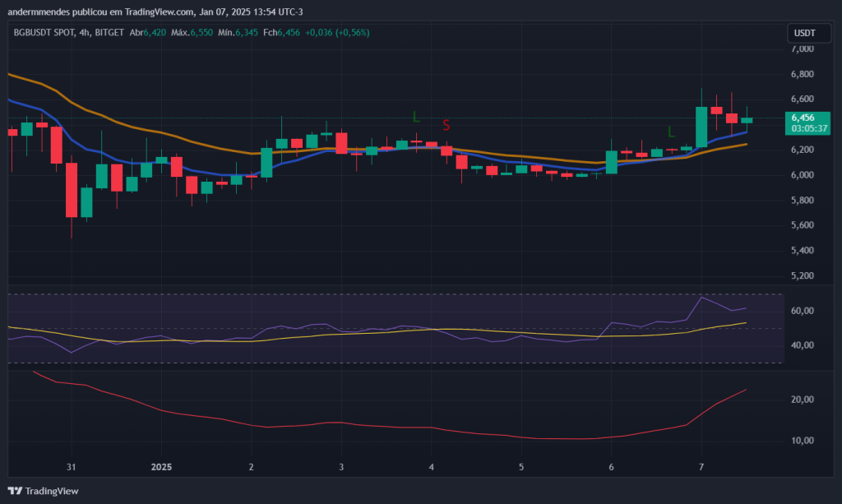Click the date label 3 on time axis
The image size is (842, 504).
[x=341, y=467]
